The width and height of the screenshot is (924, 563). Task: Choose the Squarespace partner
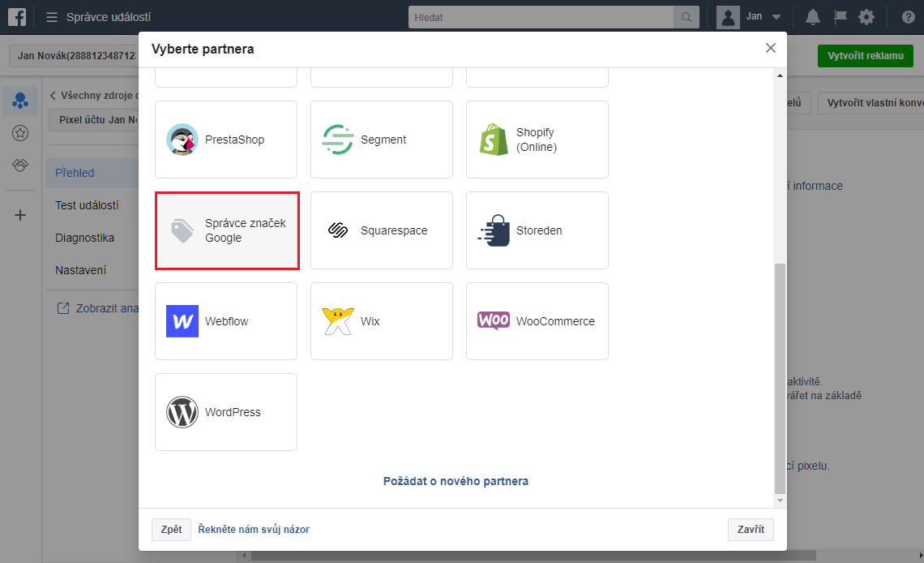[x=381, y=230]
